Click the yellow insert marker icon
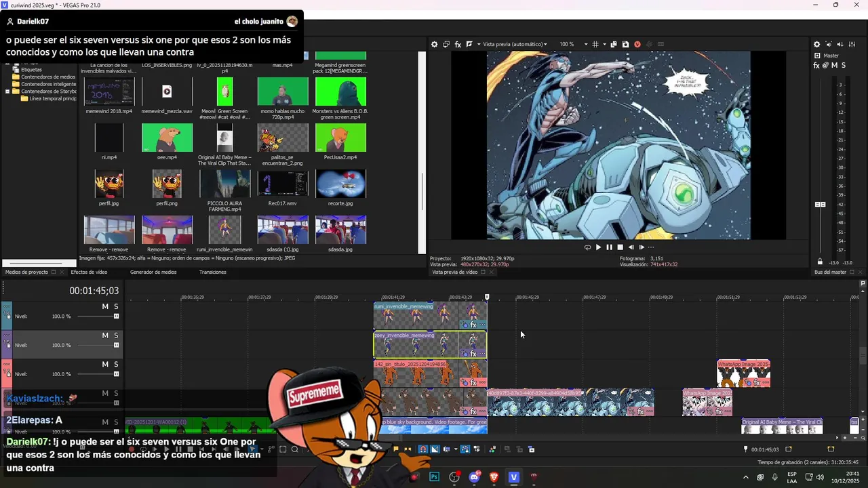 click(396, 449)
